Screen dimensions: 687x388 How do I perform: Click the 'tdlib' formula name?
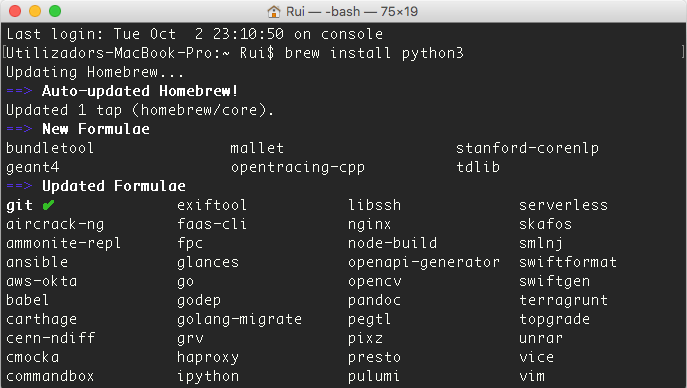478,167
